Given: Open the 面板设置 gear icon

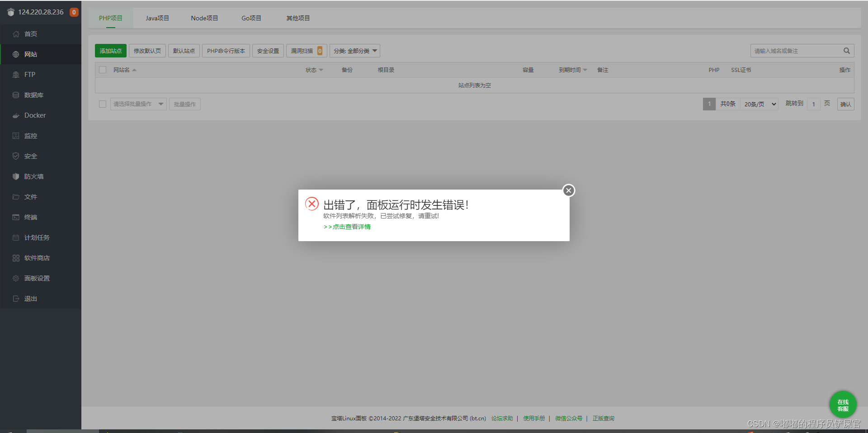Looking at the screenshot, I should pyautogui.click(x=16, y=278).
